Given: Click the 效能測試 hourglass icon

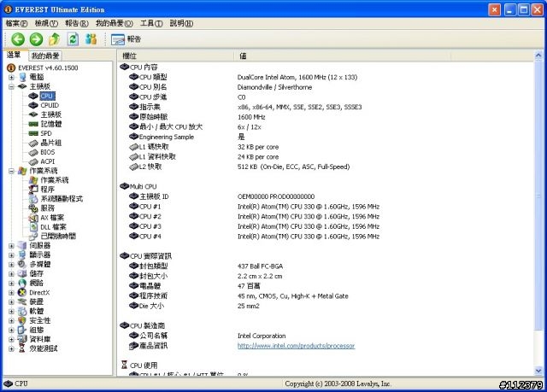Looking at the screenshot, I should coord(22,348).
